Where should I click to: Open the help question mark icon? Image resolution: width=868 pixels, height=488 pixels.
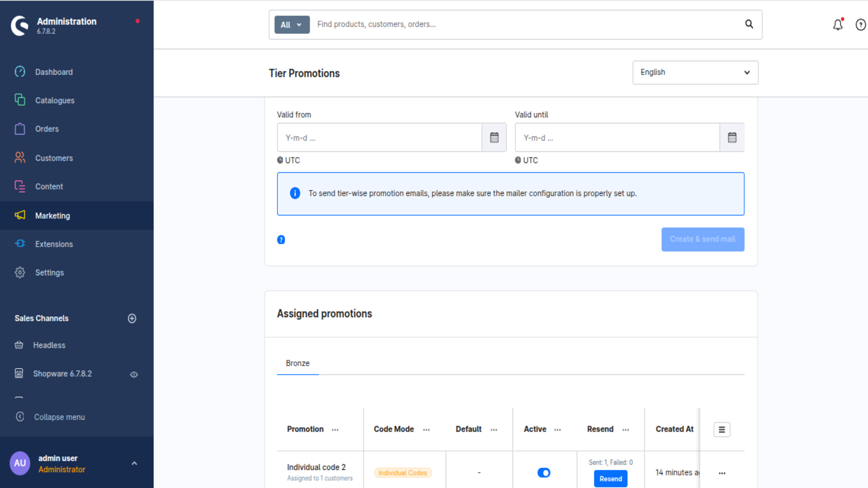(x=861, y=25)
